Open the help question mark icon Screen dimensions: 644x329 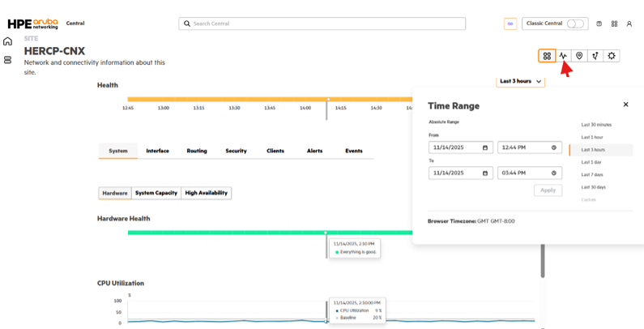coord(599,23)
